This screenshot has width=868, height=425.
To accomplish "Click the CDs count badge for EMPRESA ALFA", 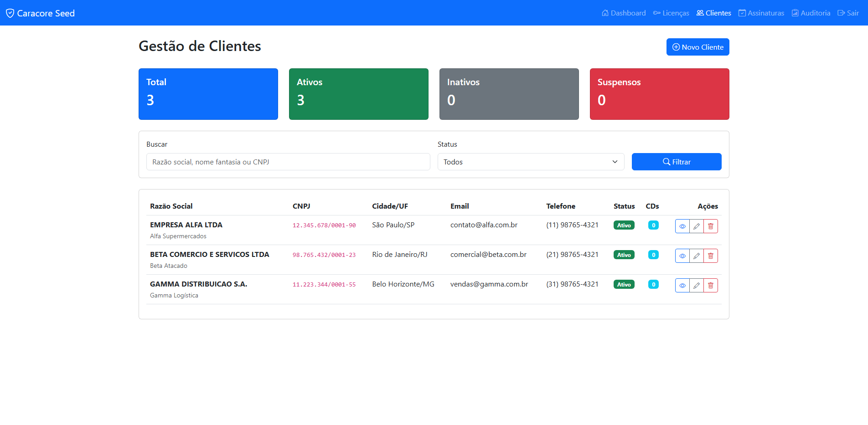I will pos(653,225).
